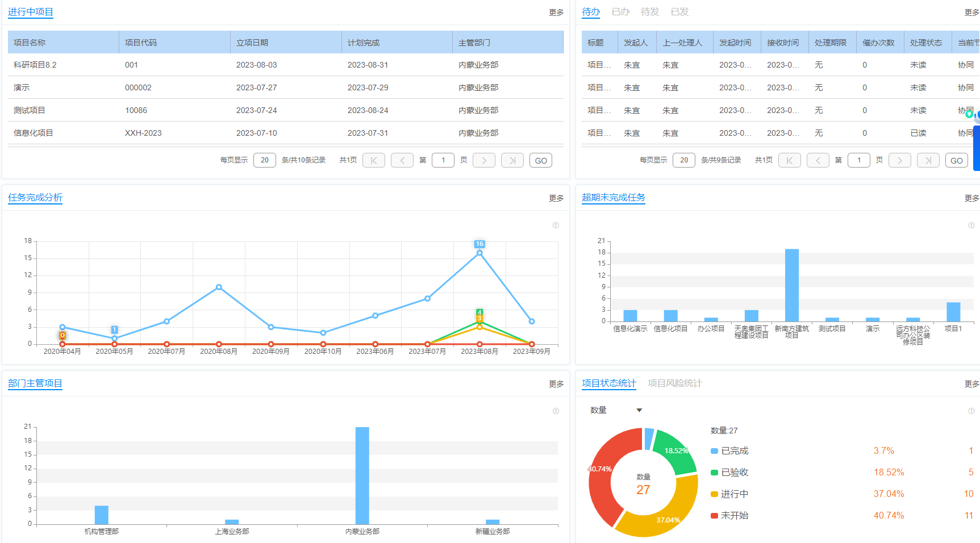Click next page arrow in projects table
This screenshot has width=980, height=543.
484,161
